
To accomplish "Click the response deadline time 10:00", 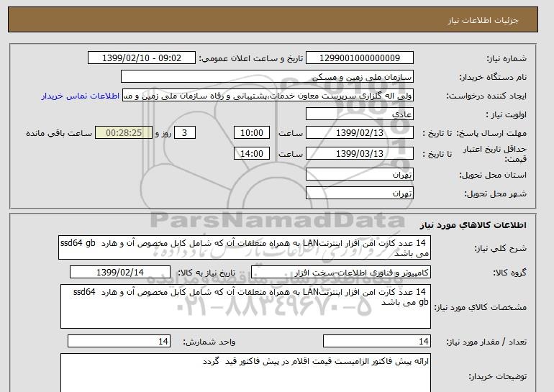I will pos(252,133).
